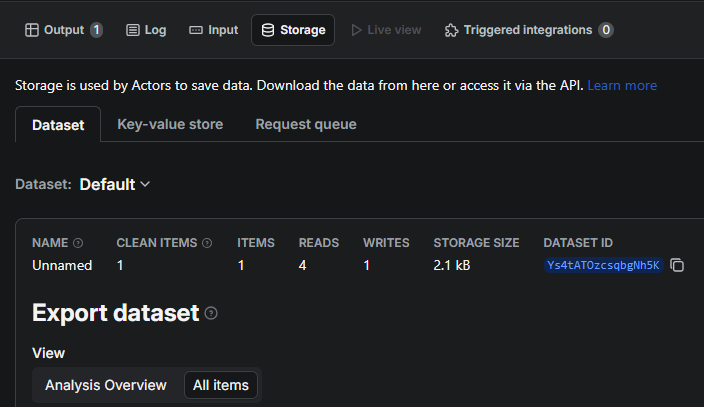Select the Dataset tab

[x=58, y=125]
